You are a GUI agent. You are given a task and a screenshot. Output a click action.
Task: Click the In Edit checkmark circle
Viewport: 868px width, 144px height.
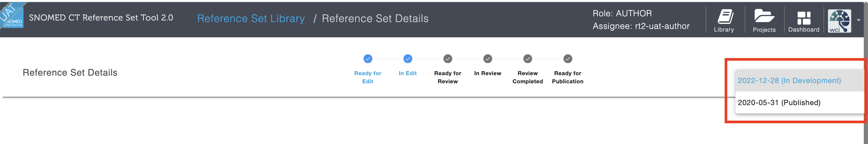click(x=407, y=59)
